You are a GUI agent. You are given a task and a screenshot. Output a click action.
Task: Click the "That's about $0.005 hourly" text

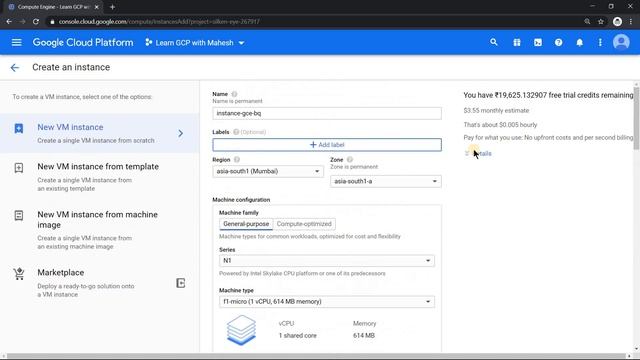pos(500,125)
